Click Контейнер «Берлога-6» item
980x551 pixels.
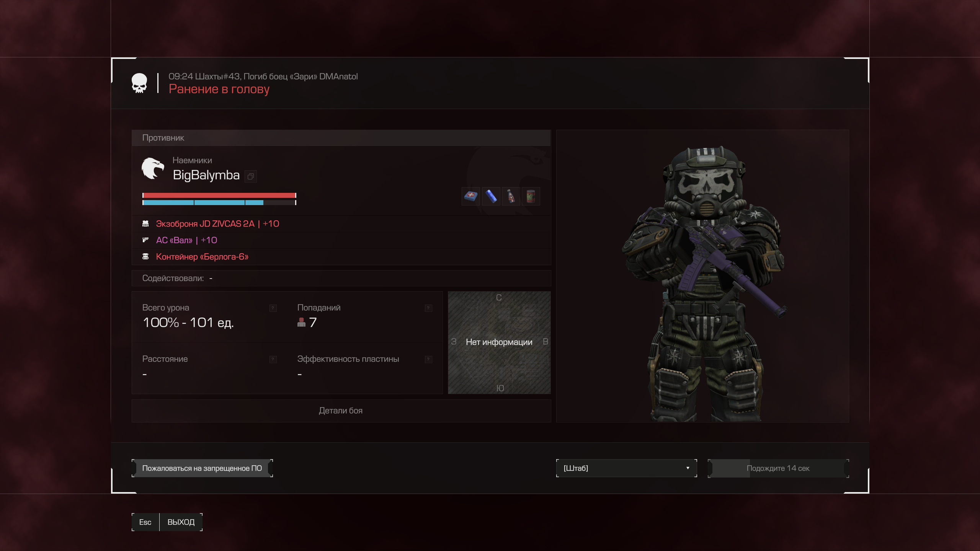tap(202, 257)
